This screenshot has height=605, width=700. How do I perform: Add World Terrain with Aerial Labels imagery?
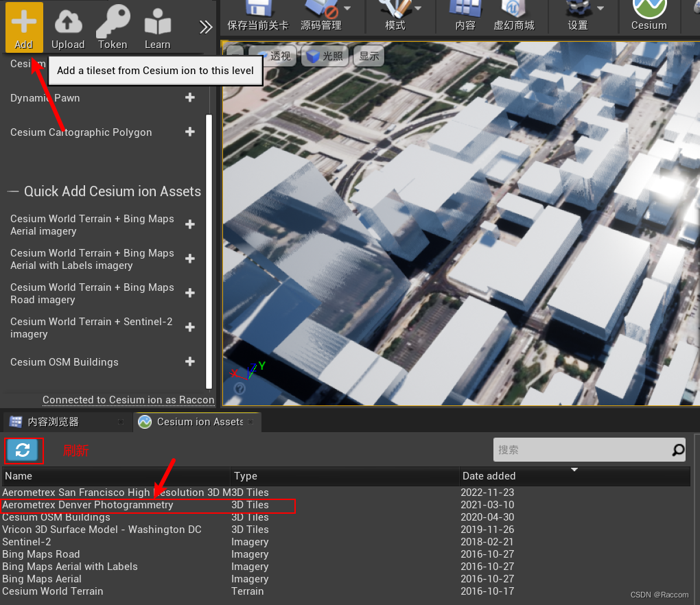[189, 259]
